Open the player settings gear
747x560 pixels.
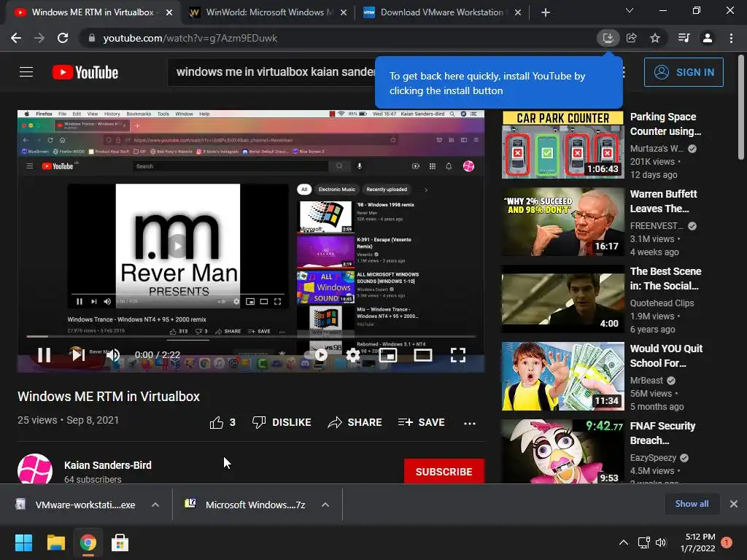pos(353,355)
